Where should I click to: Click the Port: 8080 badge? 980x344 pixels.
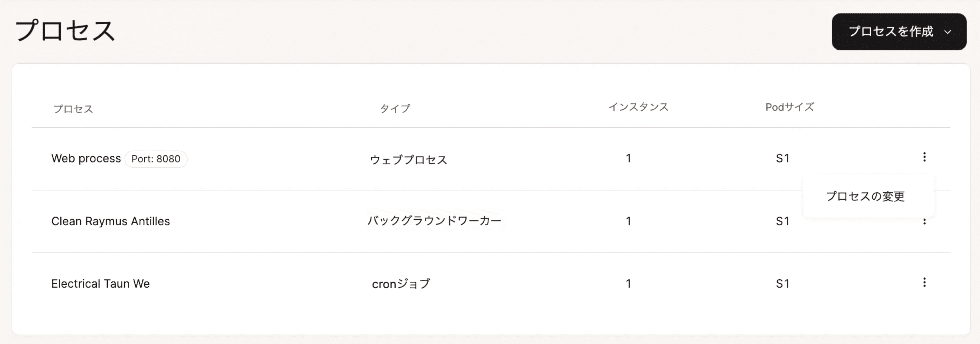pos(156,159)
